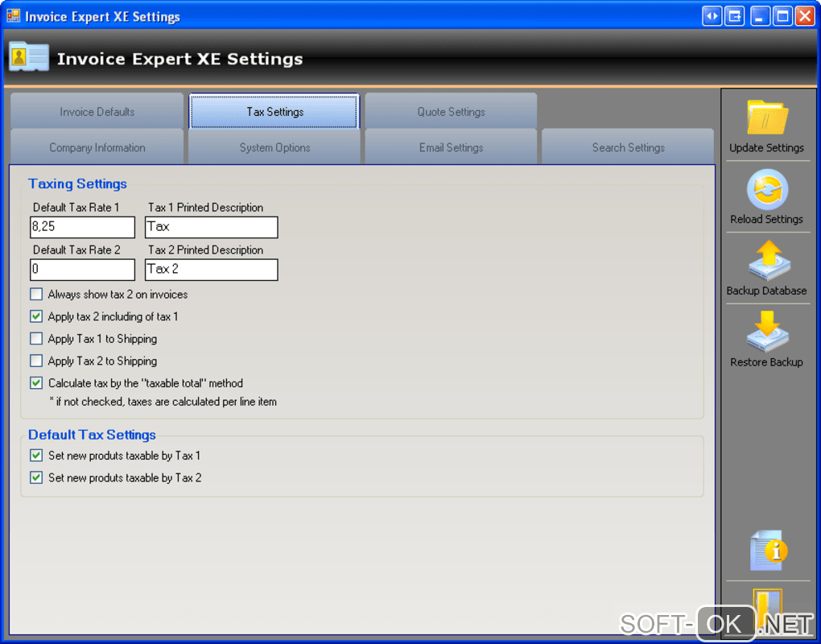Uncheck Set new produts taxable by Tax 2
821x644 pixels.
[36, 477]
